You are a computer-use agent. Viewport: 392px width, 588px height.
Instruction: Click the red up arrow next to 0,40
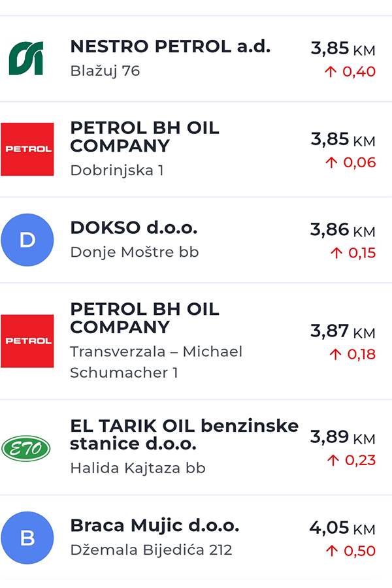[331, 71]
